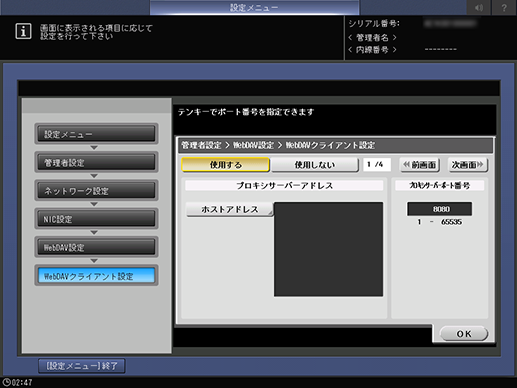The width and height of the screenshot is (517, 388).
Task: Click the 内線番号 label
Action: (x=372, y=50)
